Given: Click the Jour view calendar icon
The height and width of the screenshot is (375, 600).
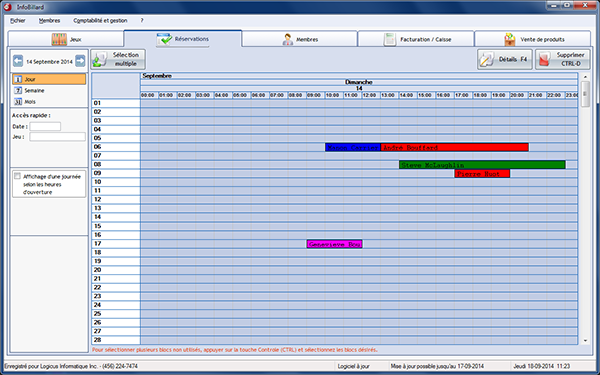Looking at the screenshot, I should 18,79.
